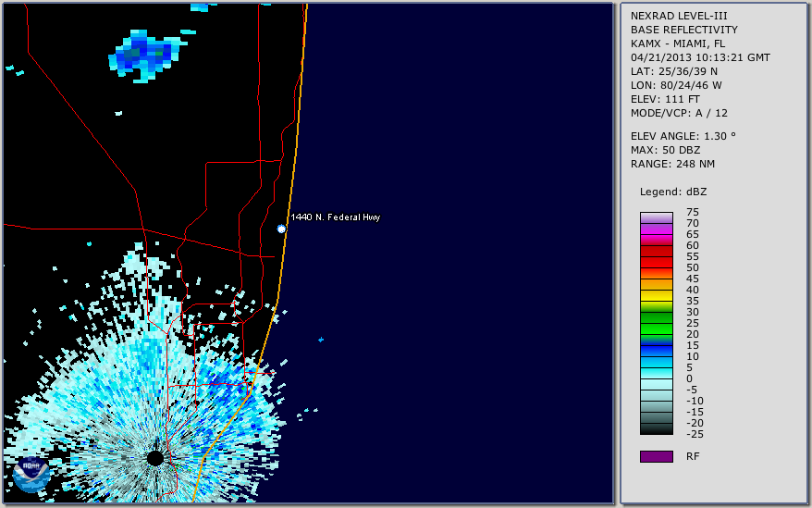
Task: Click the "NEXRAD LEVEL-III" header text
Action: [679, 16]
